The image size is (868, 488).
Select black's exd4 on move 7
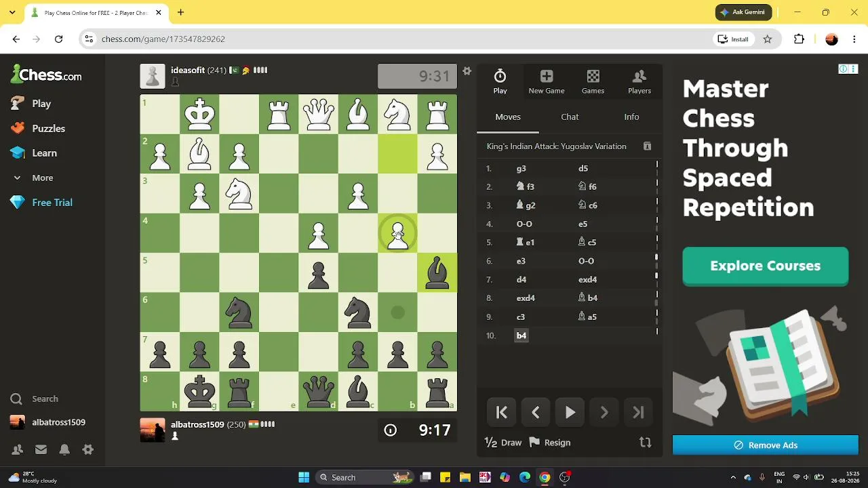tap(588, 280)
